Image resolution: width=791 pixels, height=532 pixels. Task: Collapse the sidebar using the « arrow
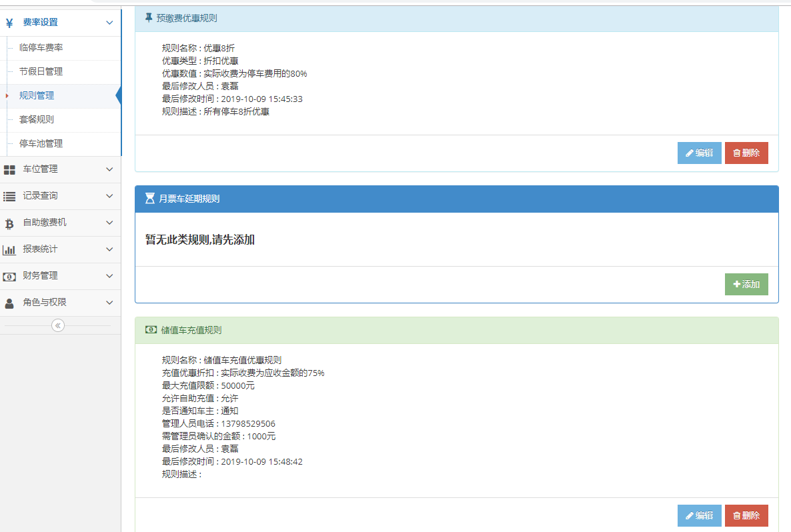coord(58,325)
